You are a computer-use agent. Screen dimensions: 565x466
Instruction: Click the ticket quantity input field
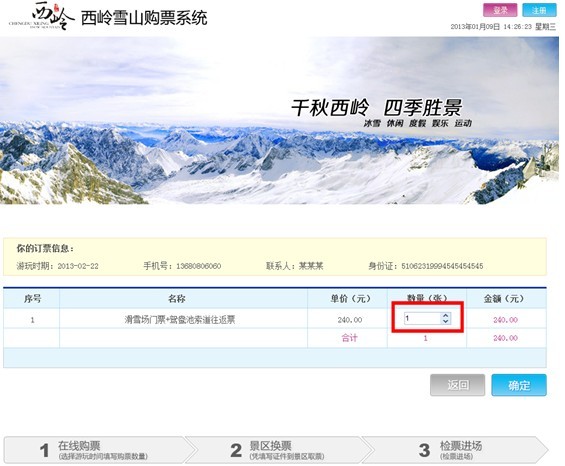click(x=423, y=318)
